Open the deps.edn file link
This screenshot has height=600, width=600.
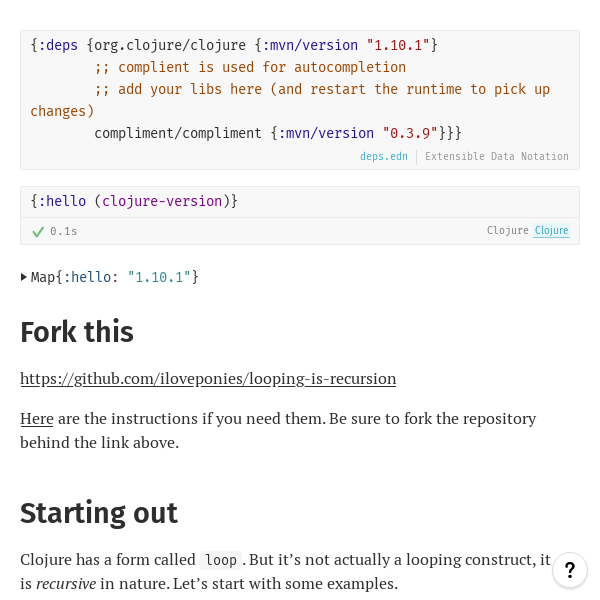[384, 157]
